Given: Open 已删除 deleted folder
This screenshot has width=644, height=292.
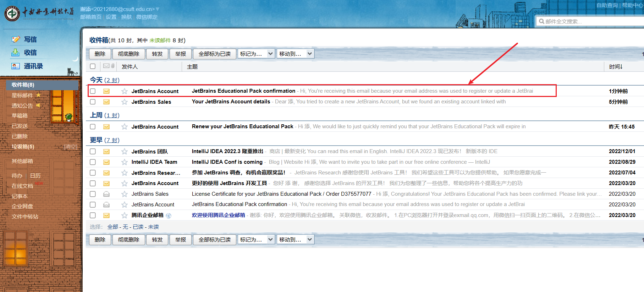Looking at the screenshot, I should point(20,136).
